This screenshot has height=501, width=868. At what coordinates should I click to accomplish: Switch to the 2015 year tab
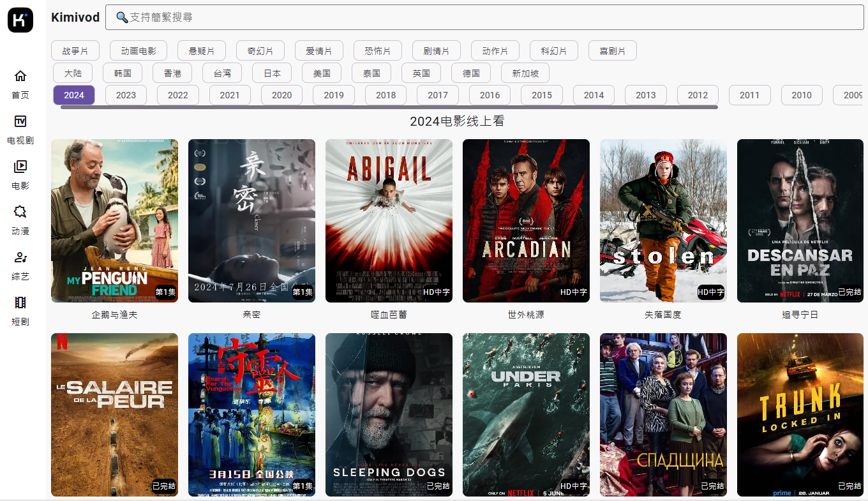pos(542,95)
